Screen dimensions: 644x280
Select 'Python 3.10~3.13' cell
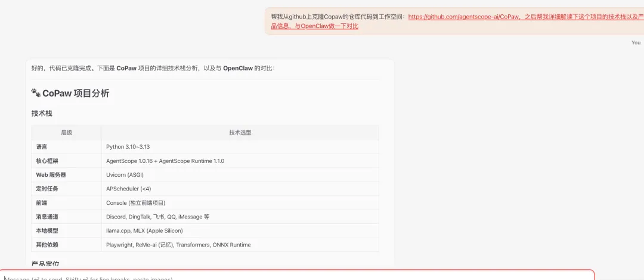point(240,147)
